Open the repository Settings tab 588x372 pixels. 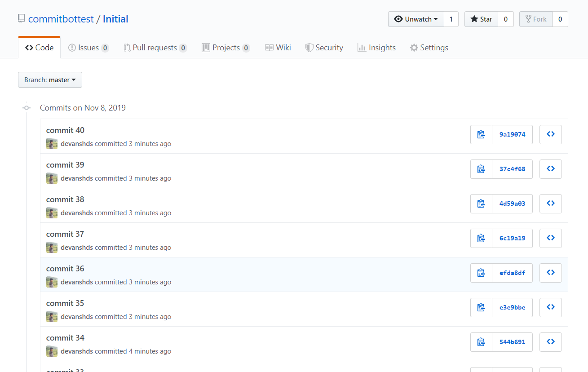click(x=429, y=48)
